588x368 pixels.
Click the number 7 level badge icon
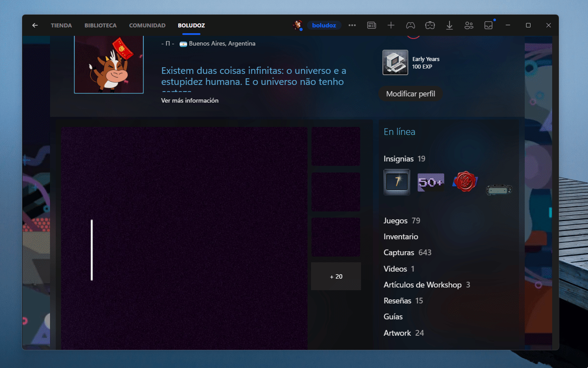[x=397, y=182]
